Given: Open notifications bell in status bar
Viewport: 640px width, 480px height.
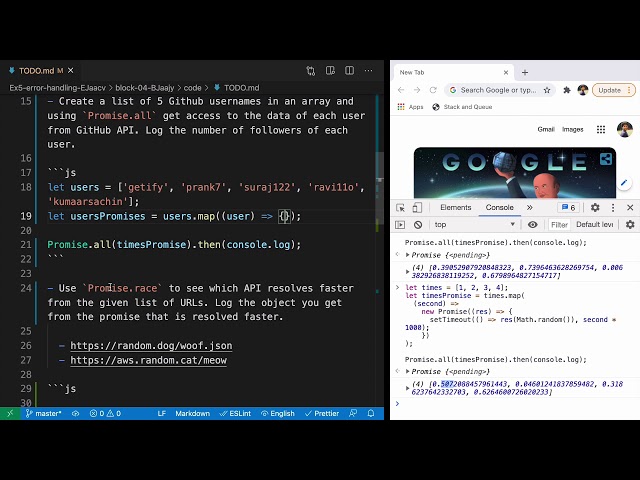Looking at the screenshot, I should click(371, 413).
